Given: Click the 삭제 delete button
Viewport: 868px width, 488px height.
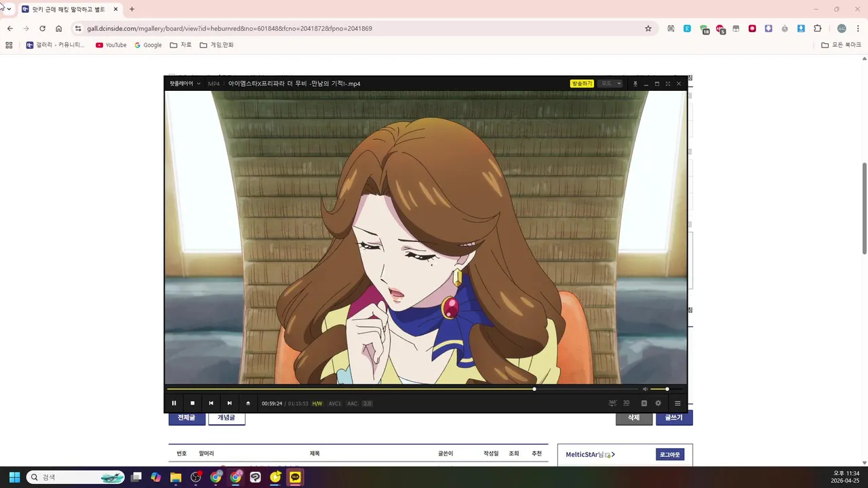Looking at the screenshot, I should point(634,418).
